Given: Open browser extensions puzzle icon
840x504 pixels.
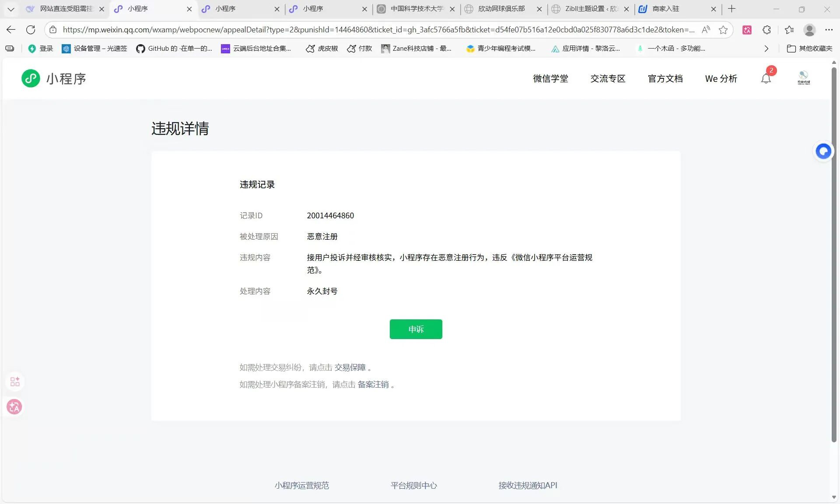Looking at the screenshot, I should coord(766,30).
